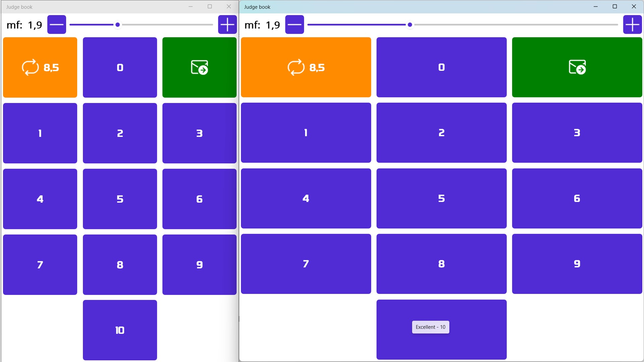Click the mf slider handle in right window

(x=410, y=25)
